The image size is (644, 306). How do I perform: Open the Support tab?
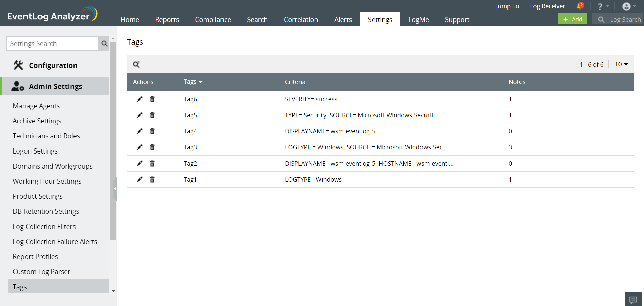click(457, 20)
